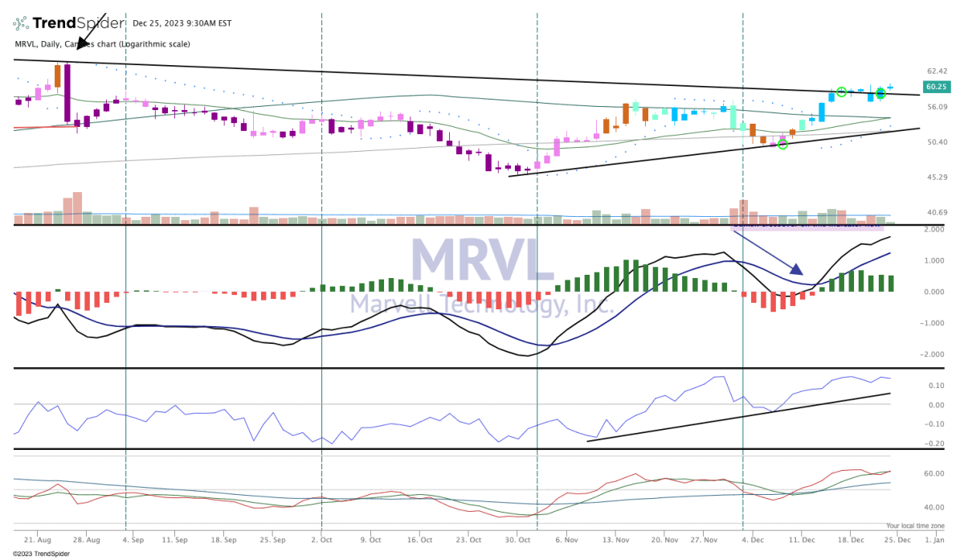Click the large orange candle in mid-November
Viewport: 964px width, 560px height.
tap(625, 114)
